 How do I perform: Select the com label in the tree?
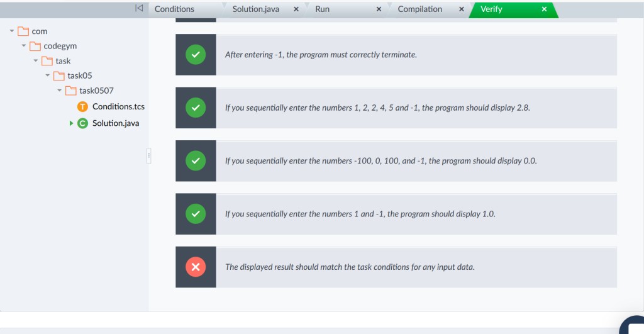click(40, 31)
